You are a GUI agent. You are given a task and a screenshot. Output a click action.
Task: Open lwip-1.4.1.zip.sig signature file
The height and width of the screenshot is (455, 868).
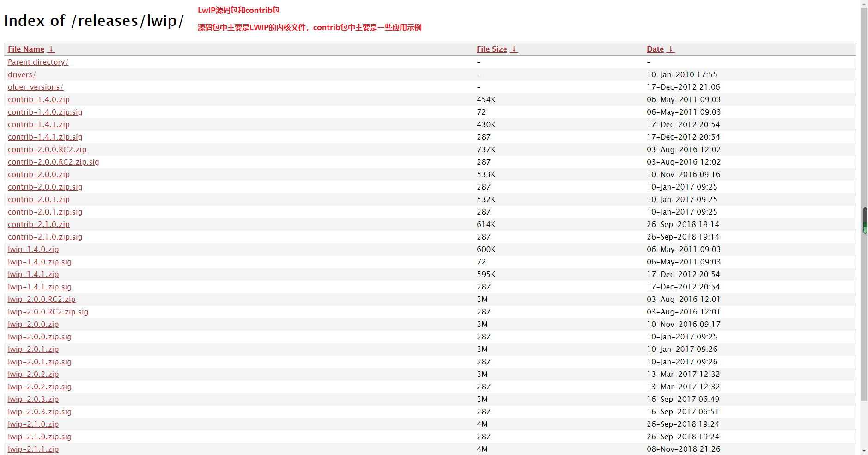tap(40, 287)
